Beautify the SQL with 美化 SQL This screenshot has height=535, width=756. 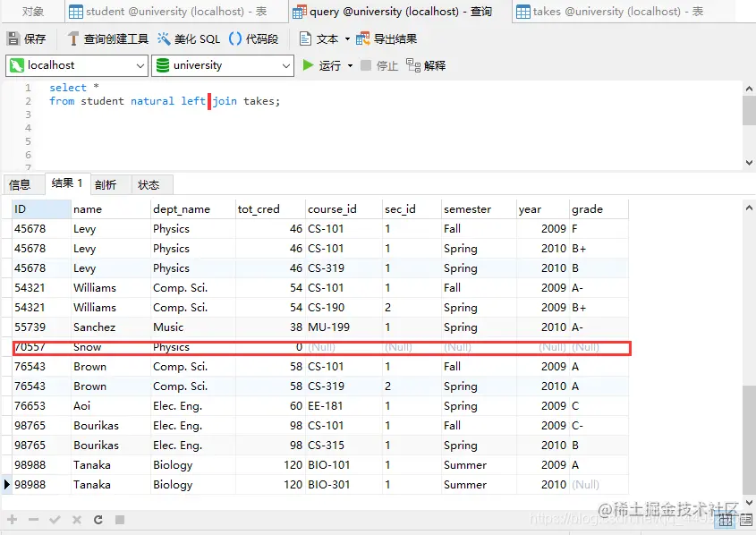(x=189, y=39)
